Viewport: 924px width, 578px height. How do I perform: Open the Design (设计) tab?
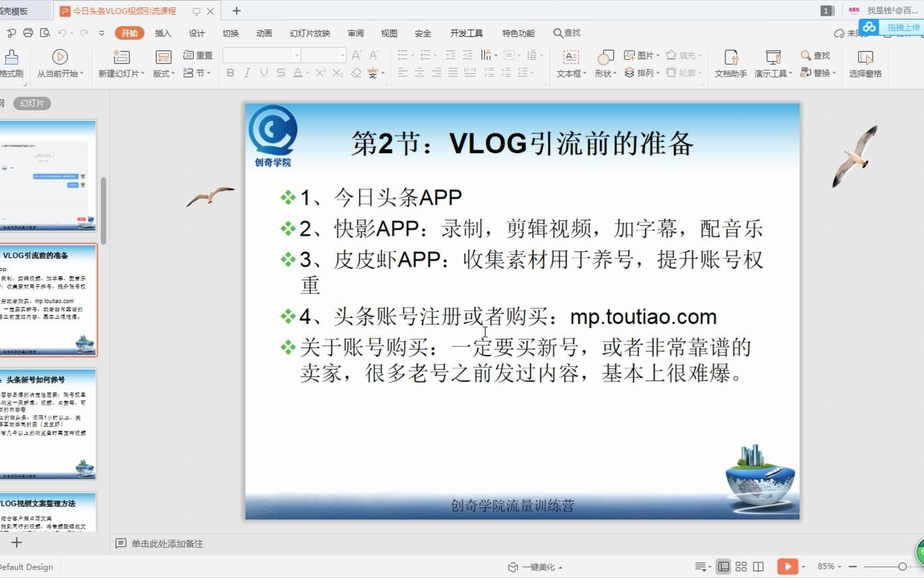coord(197,33)
